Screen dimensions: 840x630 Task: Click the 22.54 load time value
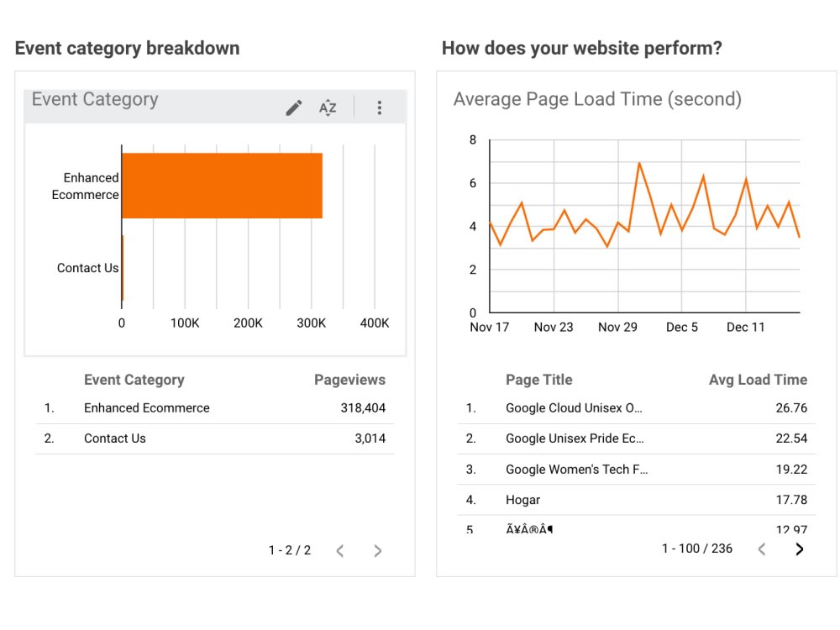point(791,438)
